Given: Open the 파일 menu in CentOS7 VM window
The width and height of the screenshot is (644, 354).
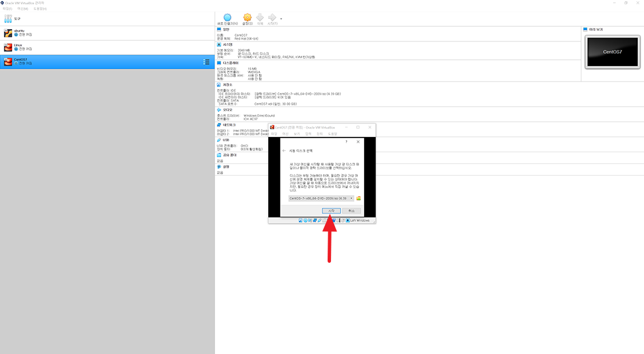Looking at the screenshot, I should (x=274, y=134).
